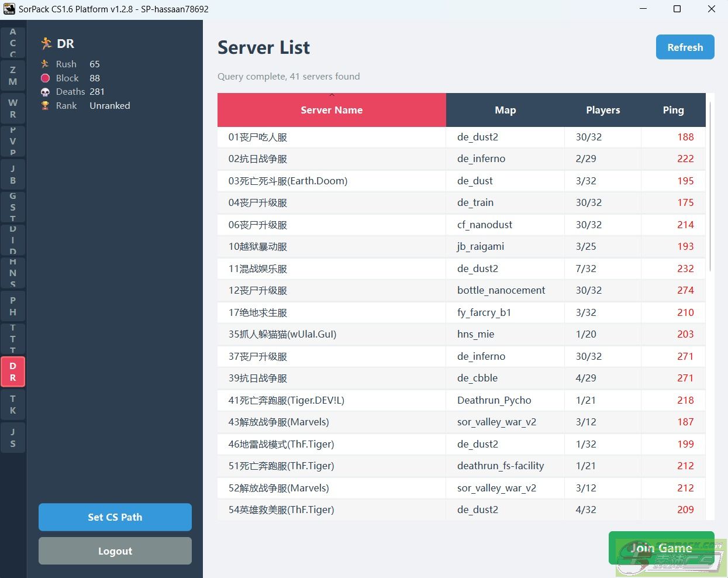The height and width of the screenshot is (578, 728).
Task: Click the Set CS Path button
Action: pos(115,517)
